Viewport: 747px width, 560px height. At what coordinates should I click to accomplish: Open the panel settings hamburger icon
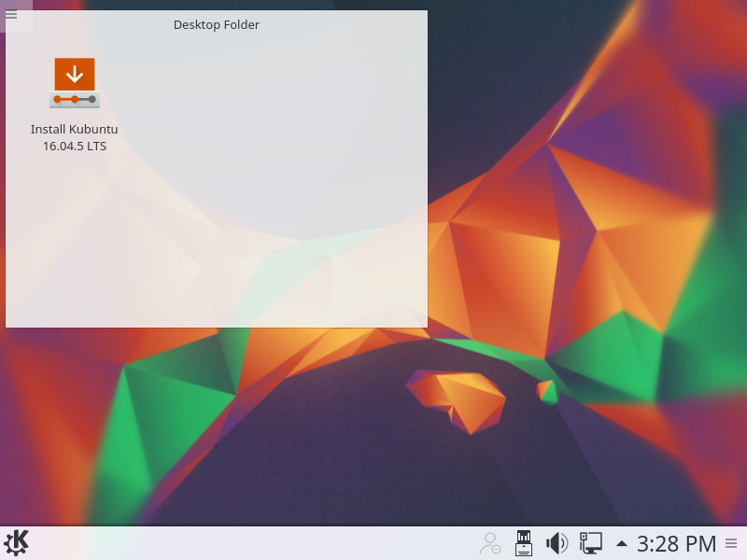[731, 543]
